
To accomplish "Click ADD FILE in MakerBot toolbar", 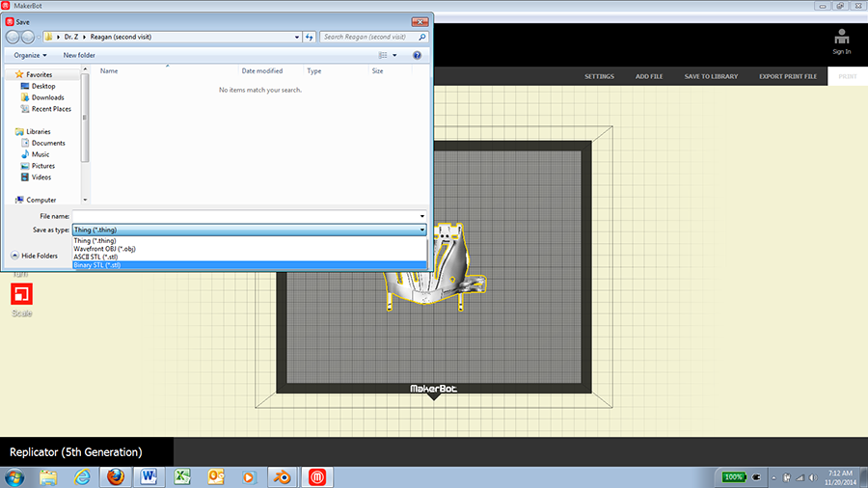I will (649, 76).
